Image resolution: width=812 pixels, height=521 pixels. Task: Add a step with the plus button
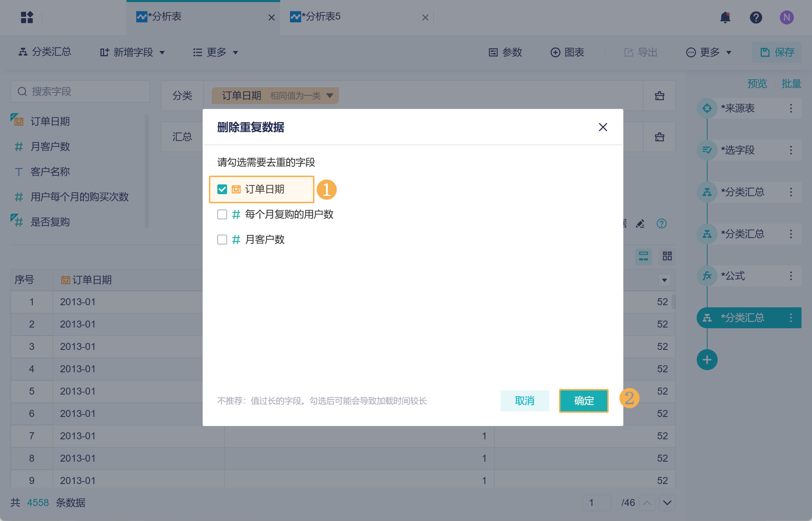[x=707, y=360]
